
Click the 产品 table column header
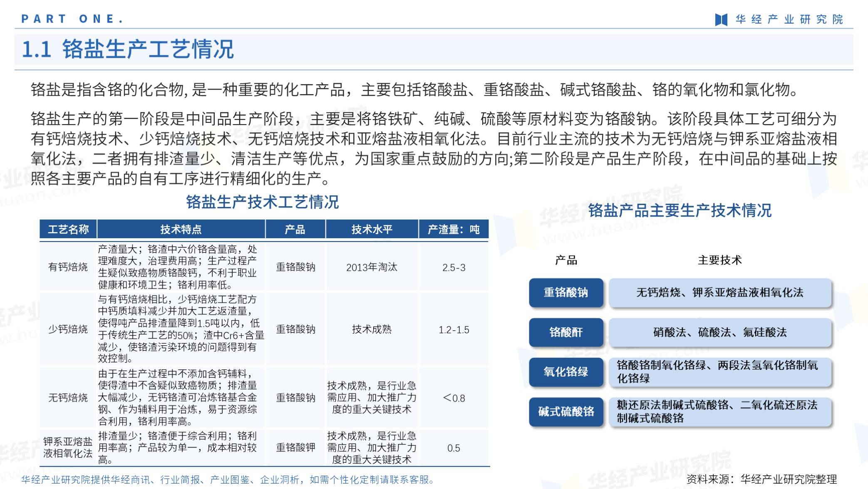(x=295, y=230)
